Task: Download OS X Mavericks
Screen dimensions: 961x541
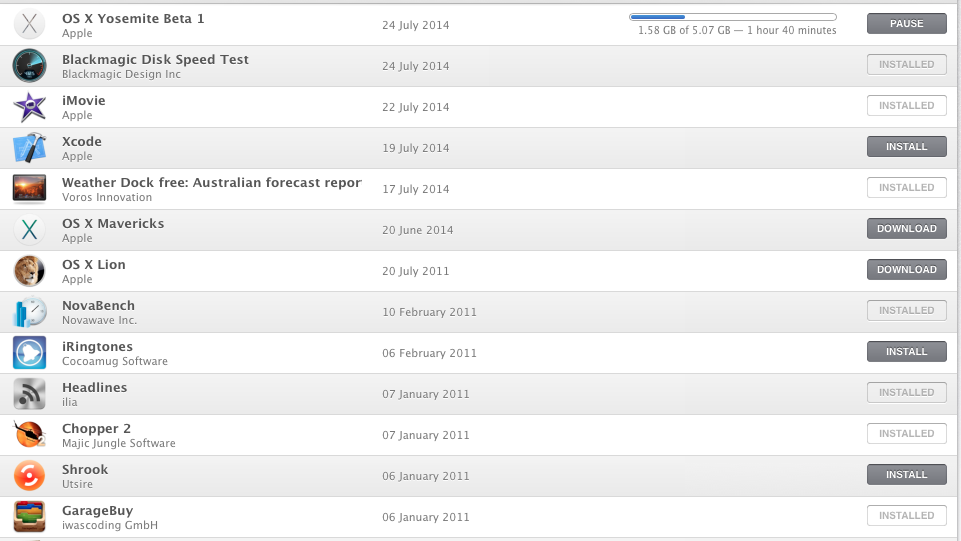Action: (906, 229)
